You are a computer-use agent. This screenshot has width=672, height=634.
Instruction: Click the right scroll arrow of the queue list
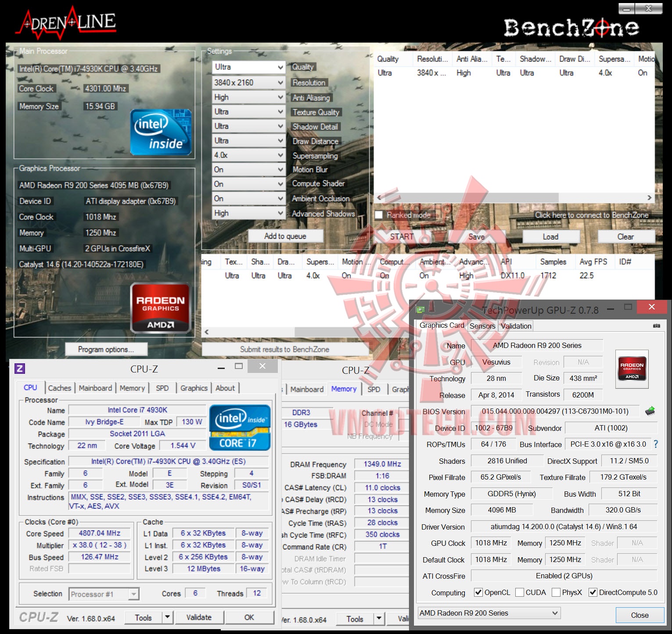click(x=650, y=198)
